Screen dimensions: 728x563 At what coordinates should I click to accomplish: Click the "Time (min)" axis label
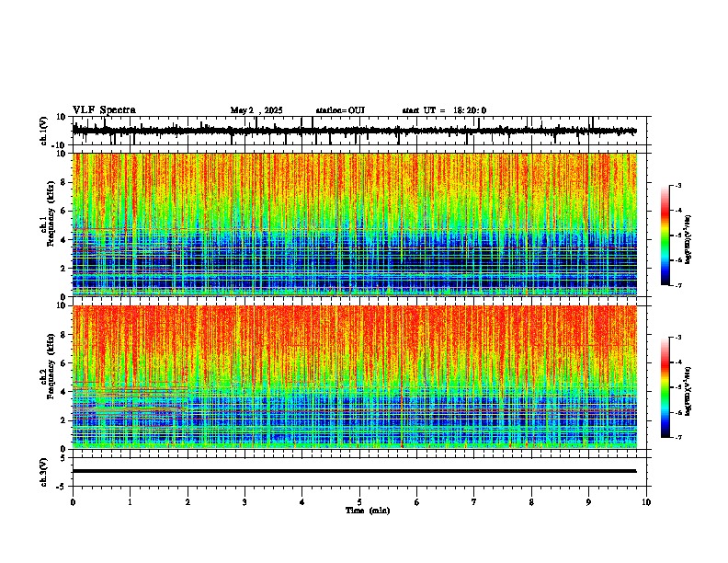coord(368,511)
